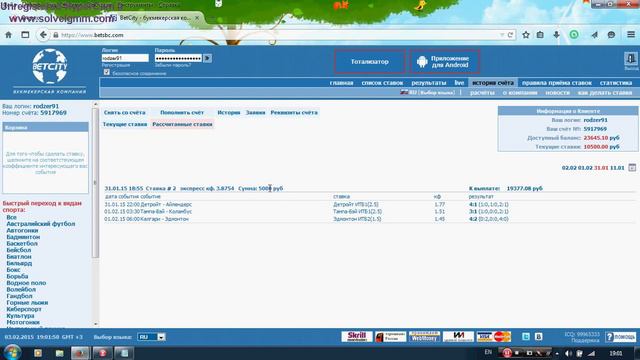Select 'Бокс' in sports list
The width and height of the screenshot is (640, 360).
pyautogui.click(x=13, y=270)
